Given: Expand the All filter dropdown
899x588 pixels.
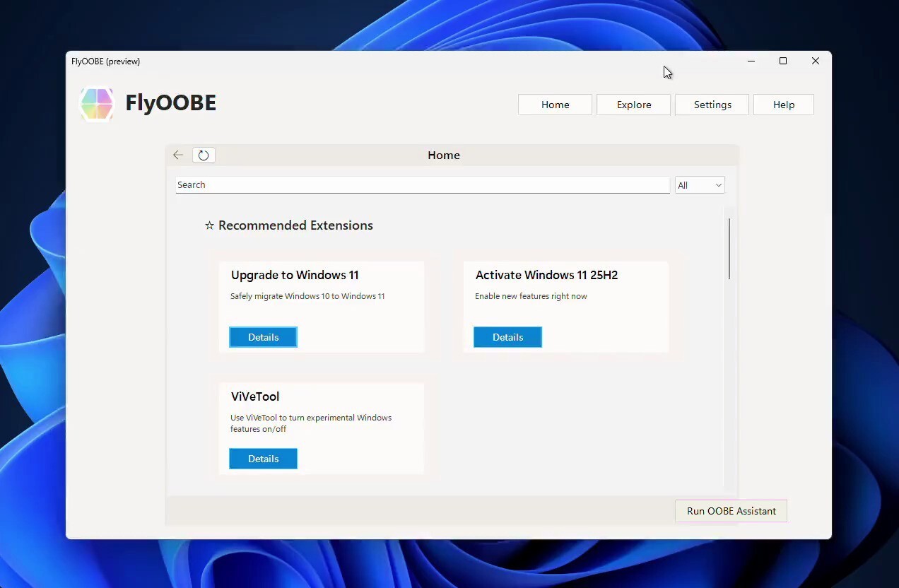Looking at the screenshot, I should tap(700, 185).
